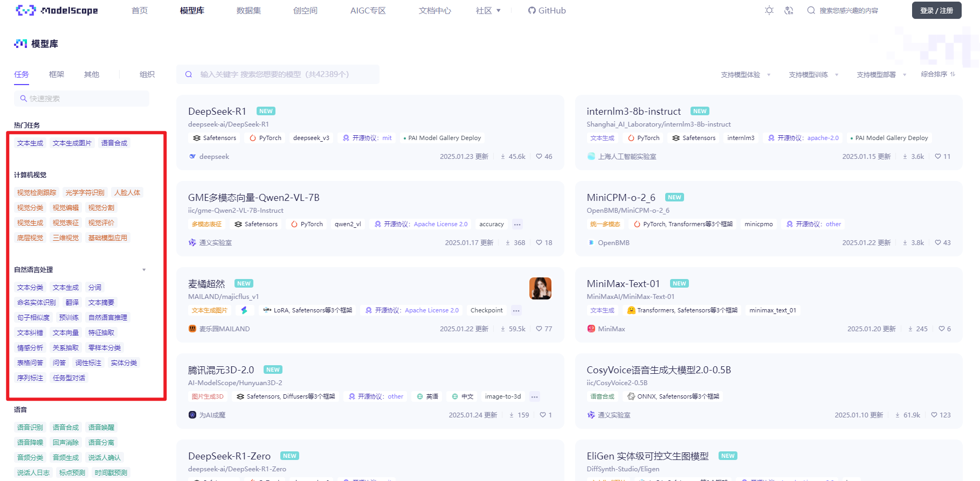Click the magnifier icon in the header search
The height and width of the screenshot is (481, 980).
pyautogui.click(x=811, y=10)
